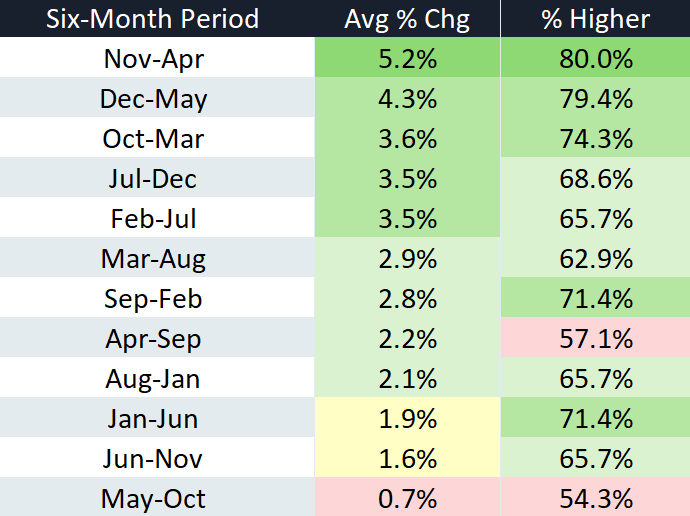
Task: Click the yellow 1.9% cell
Action: tap(407, 417)
